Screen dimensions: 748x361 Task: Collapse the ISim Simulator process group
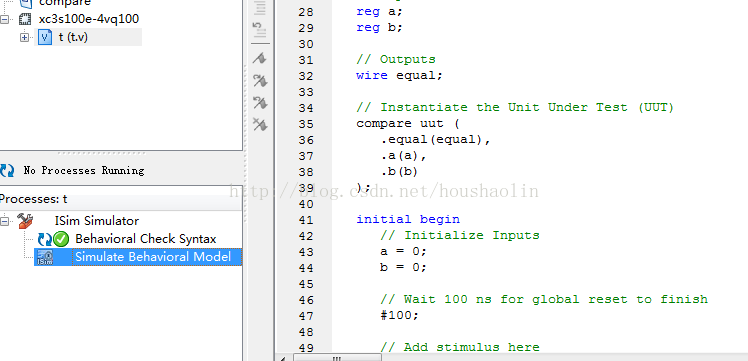5,221
